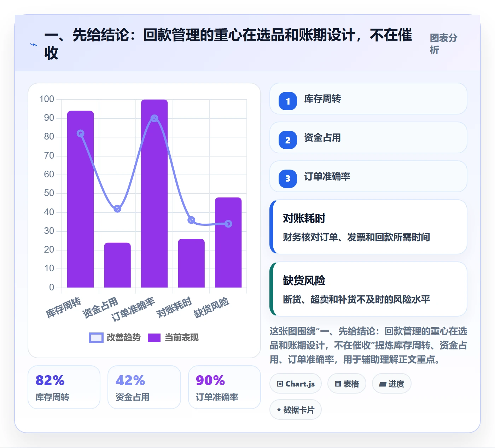
Task: Click the 订单准确率 label under the chart axis
Action: point(133,309)
